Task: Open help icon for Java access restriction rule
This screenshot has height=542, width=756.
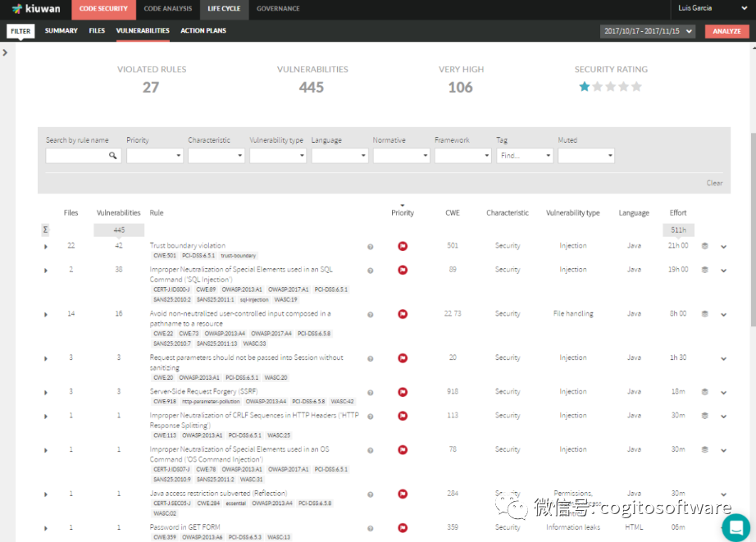Action: coord(371,494)
